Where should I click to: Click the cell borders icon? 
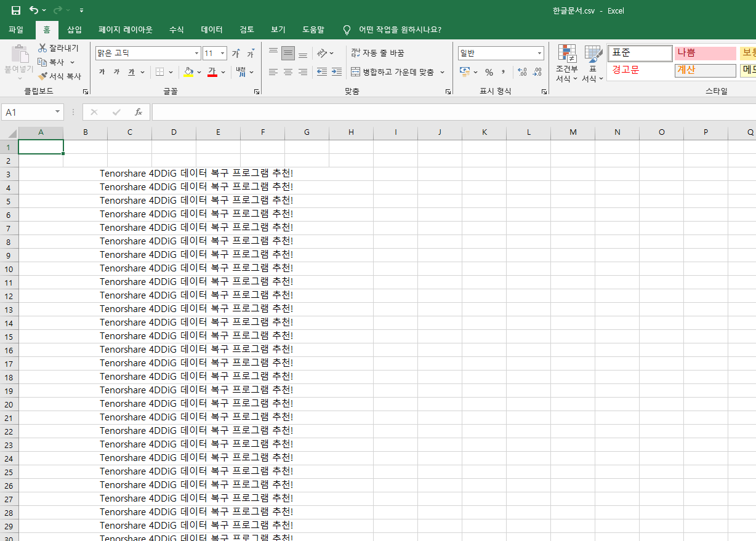(x=159, y=72)
